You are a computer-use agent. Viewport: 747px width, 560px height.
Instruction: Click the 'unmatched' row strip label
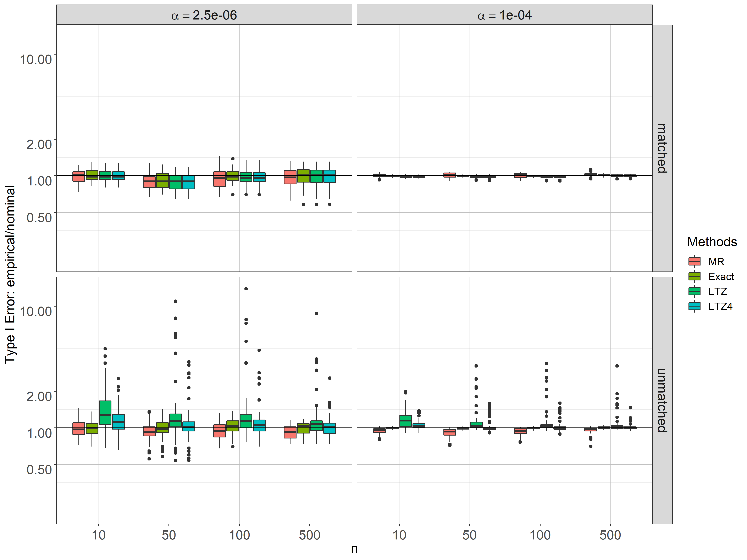coord(662,400)
